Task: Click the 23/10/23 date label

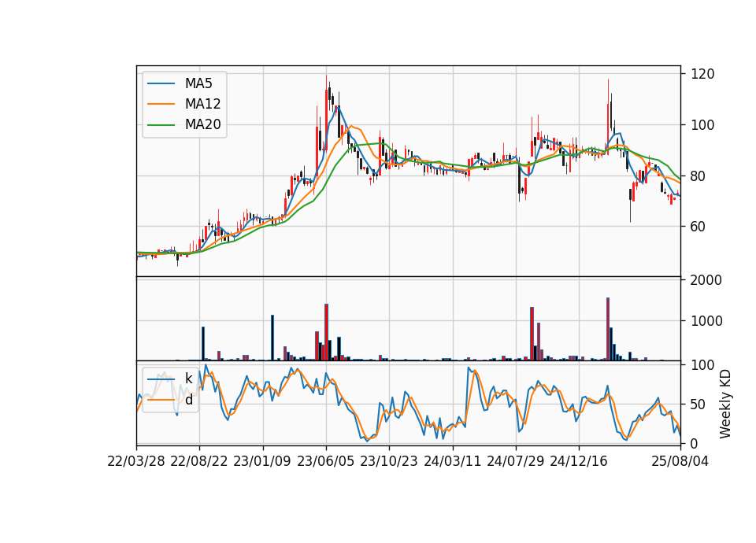Action: pyautogui.click(x=388, y=461)
